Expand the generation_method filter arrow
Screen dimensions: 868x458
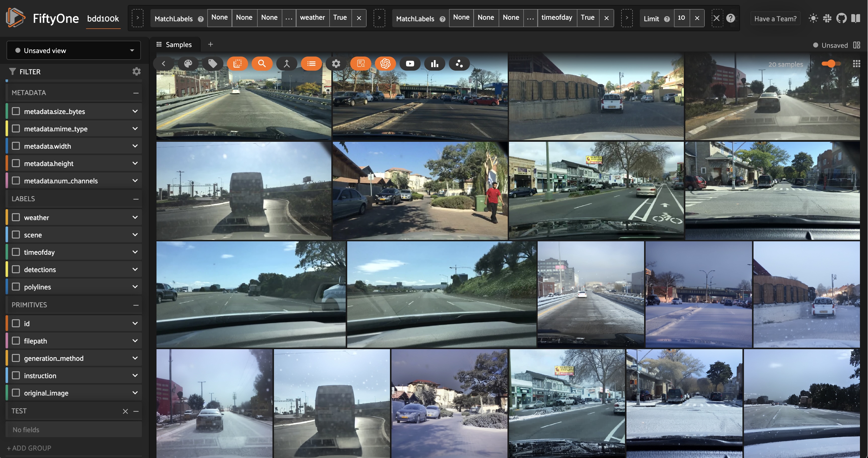(135, 358)
